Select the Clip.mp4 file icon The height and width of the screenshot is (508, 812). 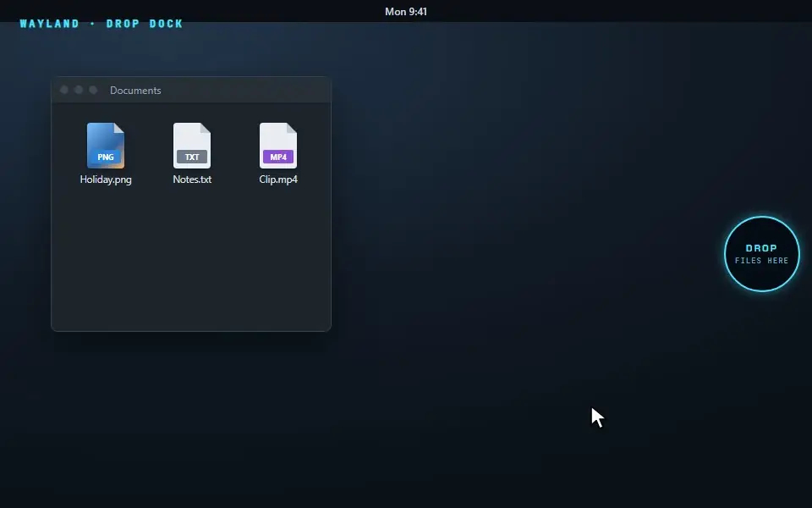coord(278,146)
